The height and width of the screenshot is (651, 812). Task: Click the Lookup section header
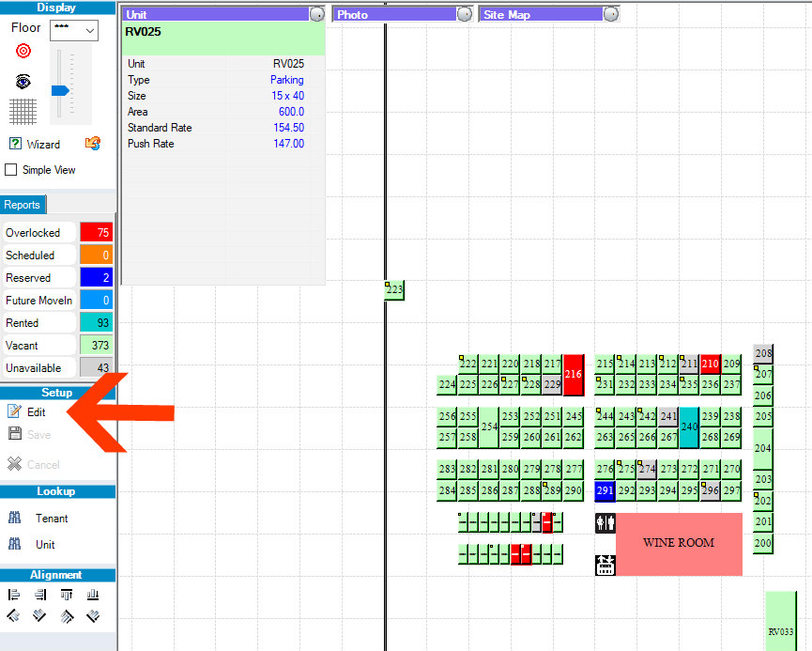57,491
